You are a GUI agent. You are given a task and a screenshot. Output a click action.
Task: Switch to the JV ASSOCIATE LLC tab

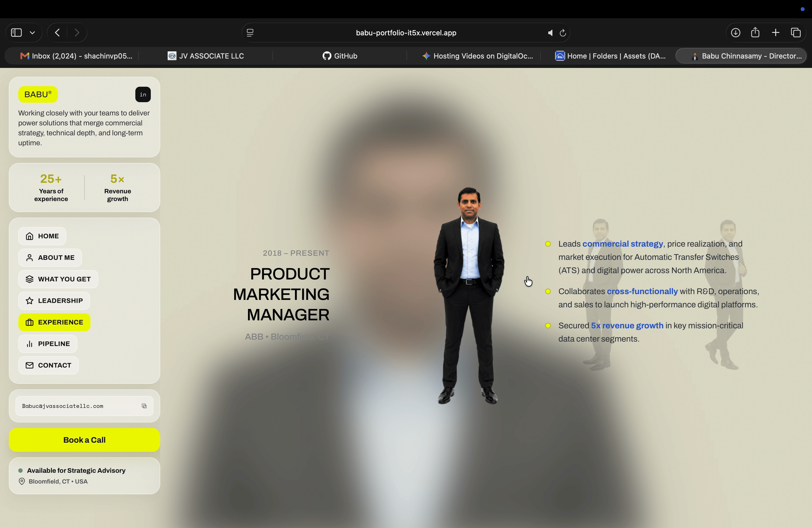pyautogui.click(x=206, y=56)
